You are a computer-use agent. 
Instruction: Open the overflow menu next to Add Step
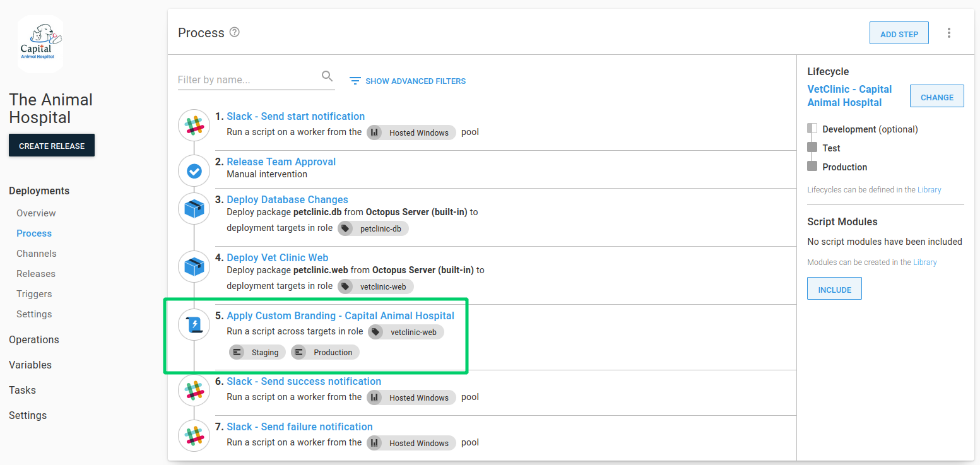pos(949,33)
